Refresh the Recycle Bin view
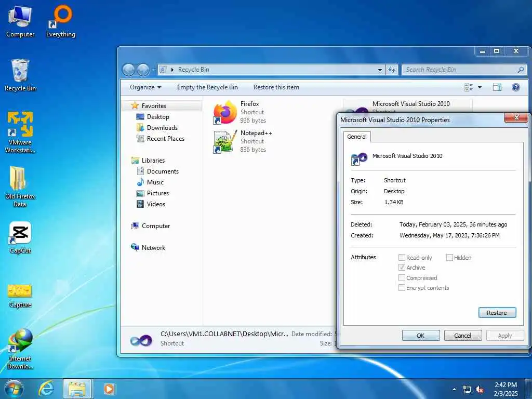 (392, 70)
